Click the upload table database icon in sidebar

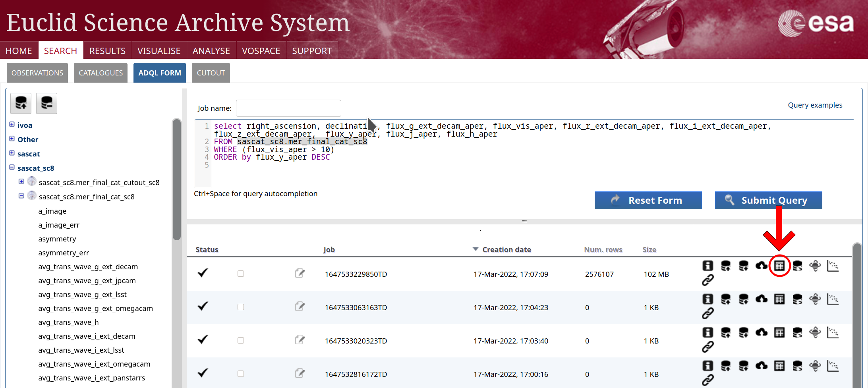(x=21, y=103)
